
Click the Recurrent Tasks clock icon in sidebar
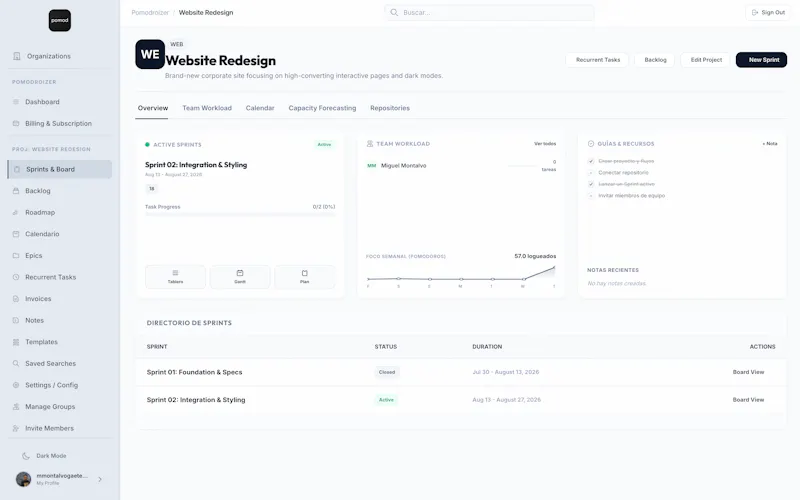click(x=16, y=277)
